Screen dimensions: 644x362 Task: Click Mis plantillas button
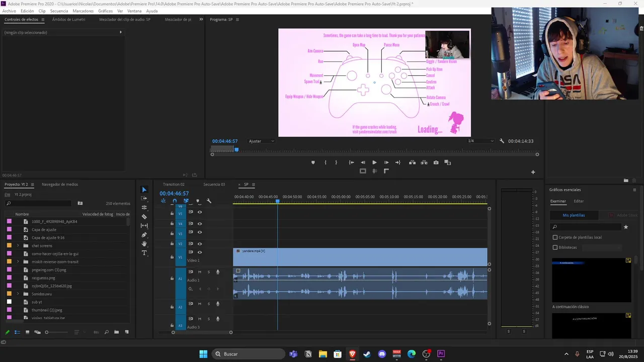(x=574, y=215)
